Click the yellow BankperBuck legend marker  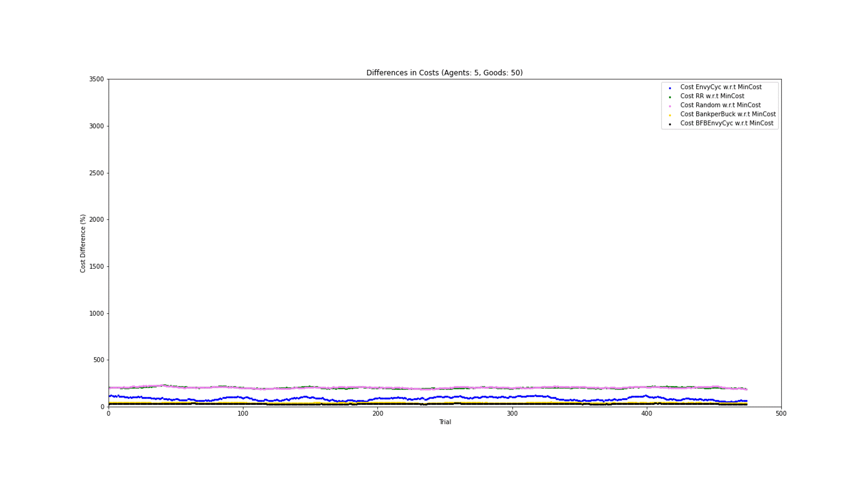(x=670, y=115)
